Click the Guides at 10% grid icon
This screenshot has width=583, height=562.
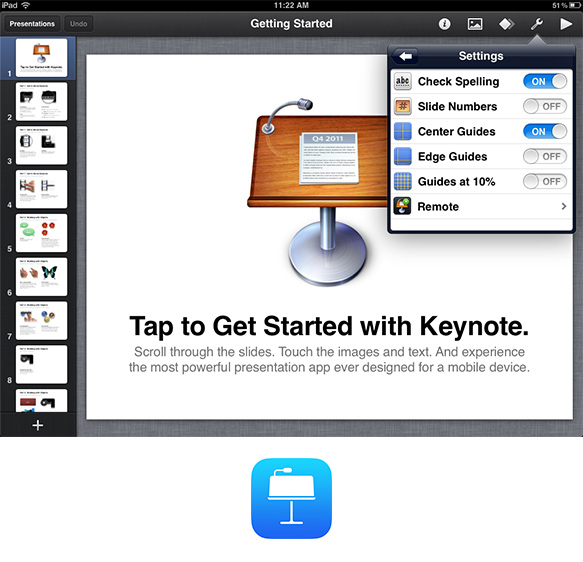pyautogui.click(x=403, y=181)
